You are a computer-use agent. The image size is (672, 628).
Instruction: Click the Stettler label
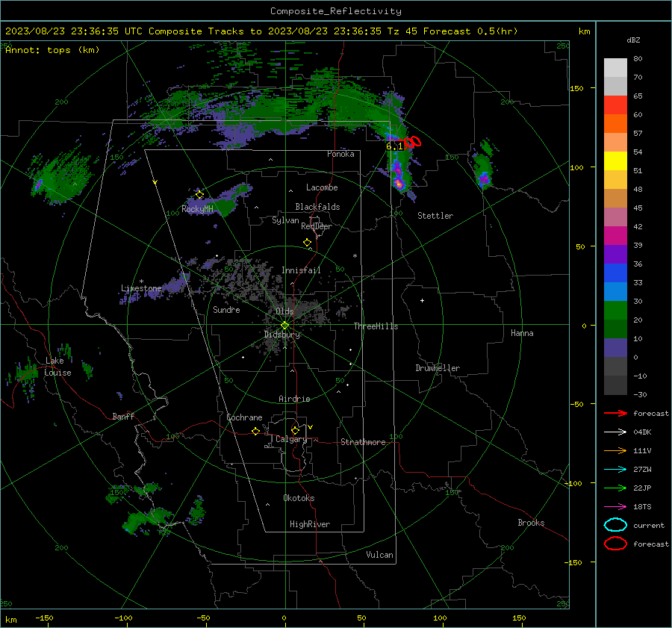(x=435, y=216)
